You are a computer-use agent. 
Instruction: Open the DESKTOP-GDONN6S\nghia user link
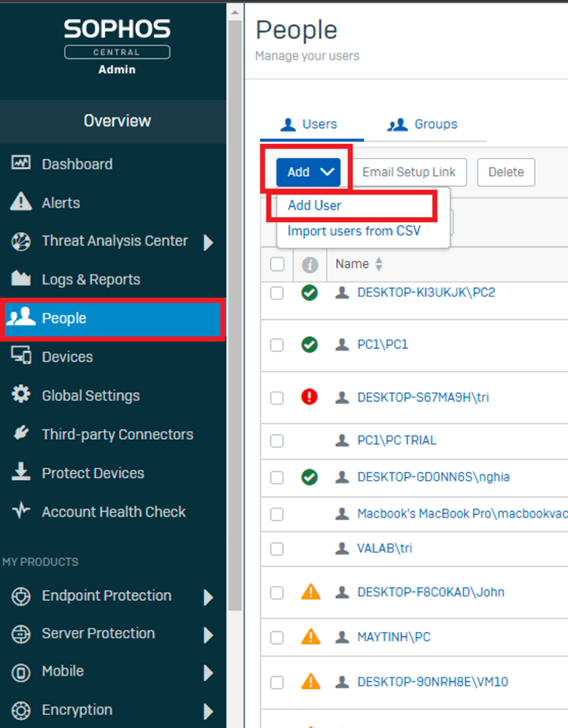click(433, 477)
